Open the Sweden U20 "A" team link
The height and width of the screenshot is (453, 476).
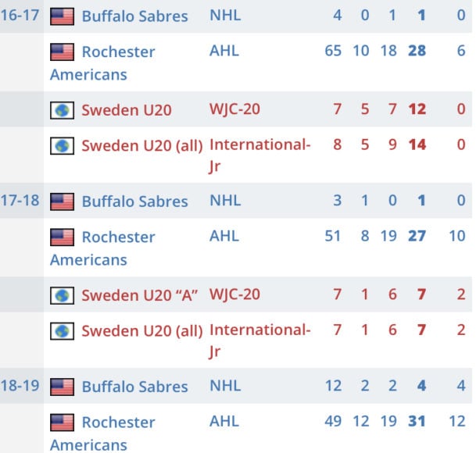click(x=140, y=295)
